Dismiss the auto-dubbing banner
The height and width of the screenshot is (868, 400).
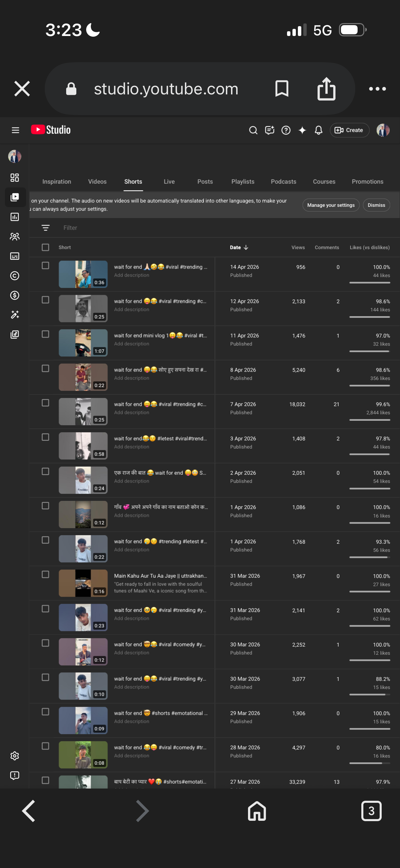tap(376, 205)
